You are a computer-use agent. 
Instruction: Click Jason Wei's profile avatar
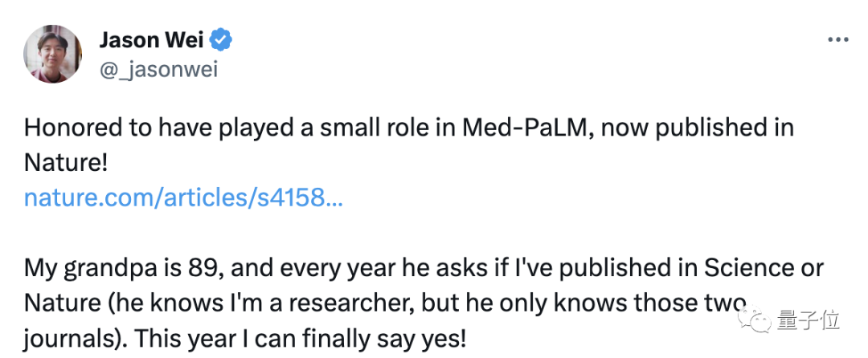[53, 54]
